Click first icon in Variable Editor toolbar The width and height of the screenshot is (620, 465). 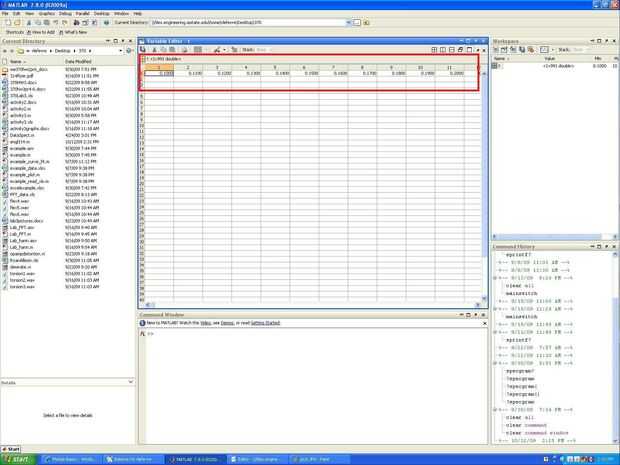click(143, 49)
